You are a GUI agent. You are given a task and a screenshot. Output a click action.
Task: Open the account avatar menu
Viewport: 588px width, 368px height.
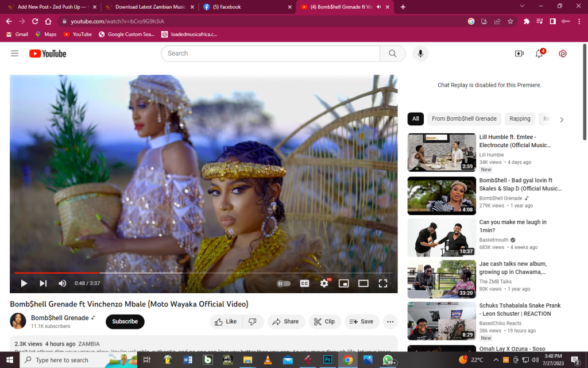[563, 53]
